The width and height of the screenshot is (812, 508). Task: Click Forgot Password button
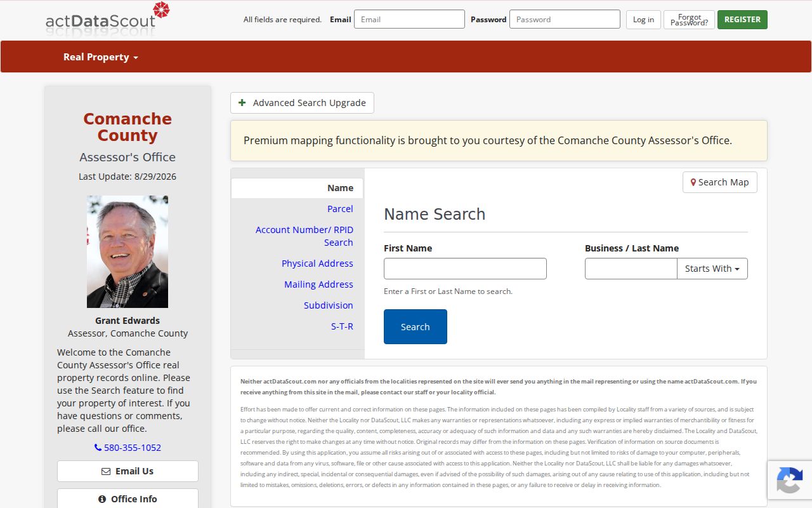click(689, 20)
